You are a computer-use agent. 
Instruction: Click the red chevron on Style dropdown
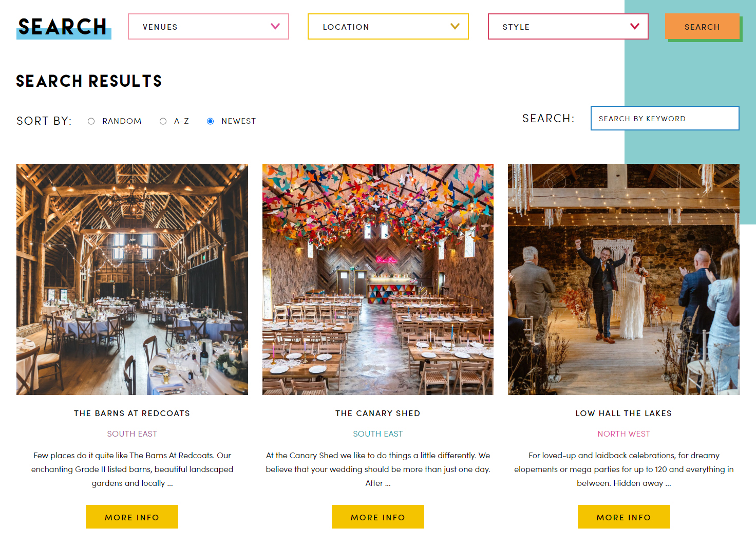click(x=634, y=26)
